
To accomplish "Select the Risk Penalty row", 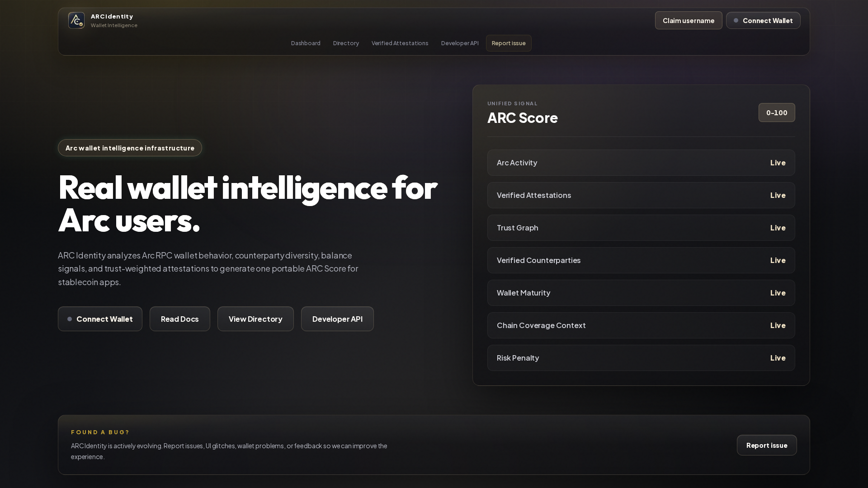I will (641, 358).
